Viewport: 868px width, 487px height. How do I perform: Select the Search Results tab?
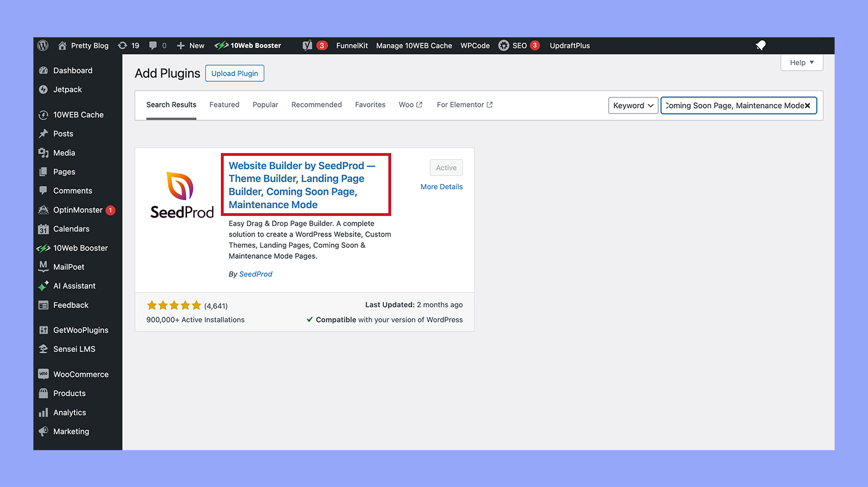point(171,105)
